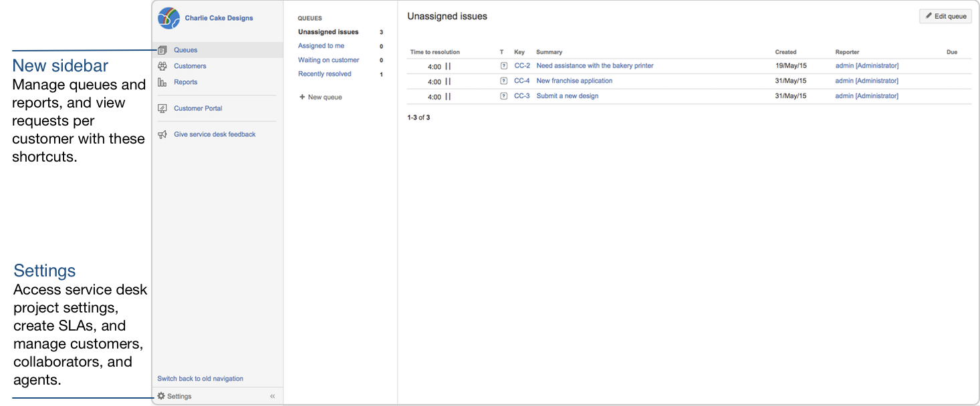980x406 pixels.
Task: Open 'New franchise application' issue
Action: pyautogui.click(x=574, y=81)
